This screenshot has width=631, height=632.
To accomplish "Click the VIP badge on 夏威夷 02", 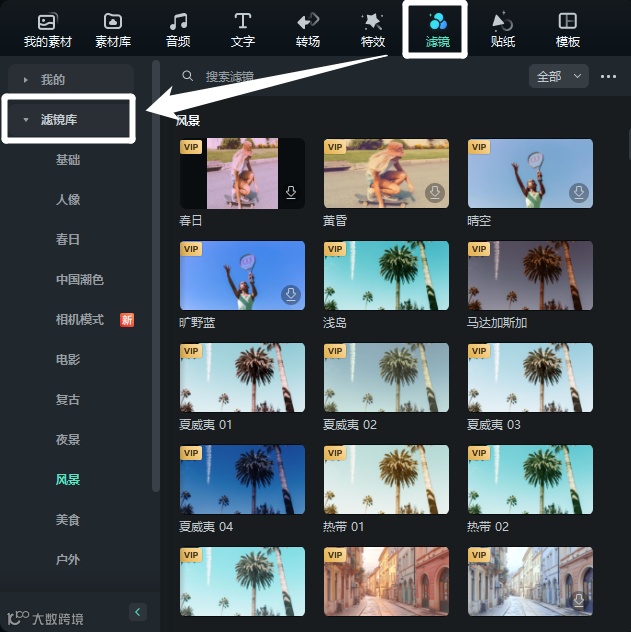I will (x=335, y=351).
